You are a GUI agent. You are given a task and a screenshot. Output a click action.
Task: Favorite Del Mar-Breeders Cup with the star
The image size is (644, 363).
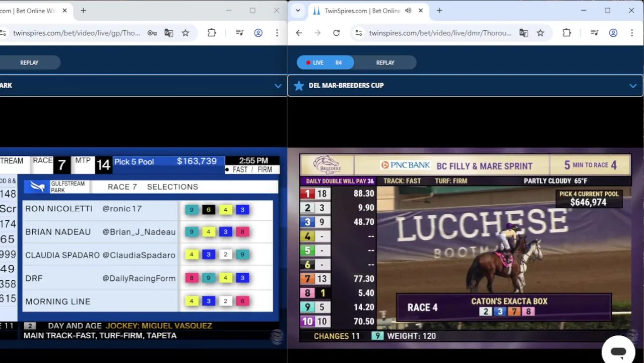click(x=299, y=86)
